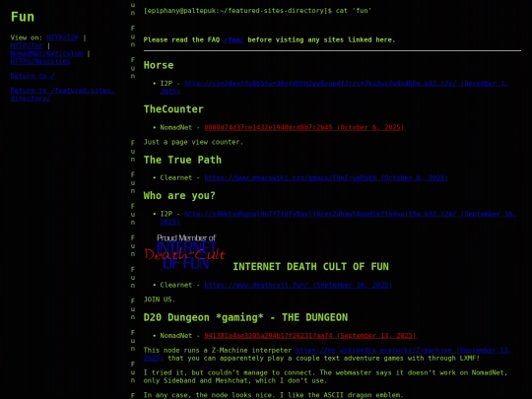Open the D20 Dungeon NomadNet red address link
The image size is (532, 399).
pos(310,336)
